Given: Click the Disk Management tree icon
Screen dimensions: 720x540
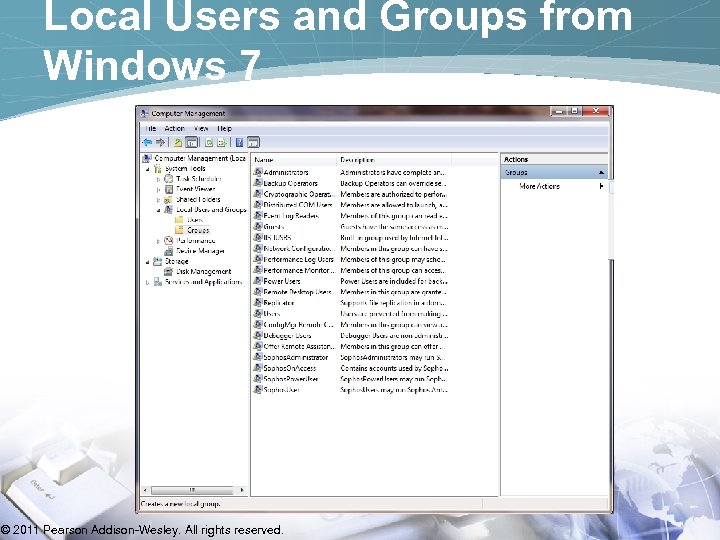Looking at the screenshot, I should pyautogui.click(x=169, y=271).
